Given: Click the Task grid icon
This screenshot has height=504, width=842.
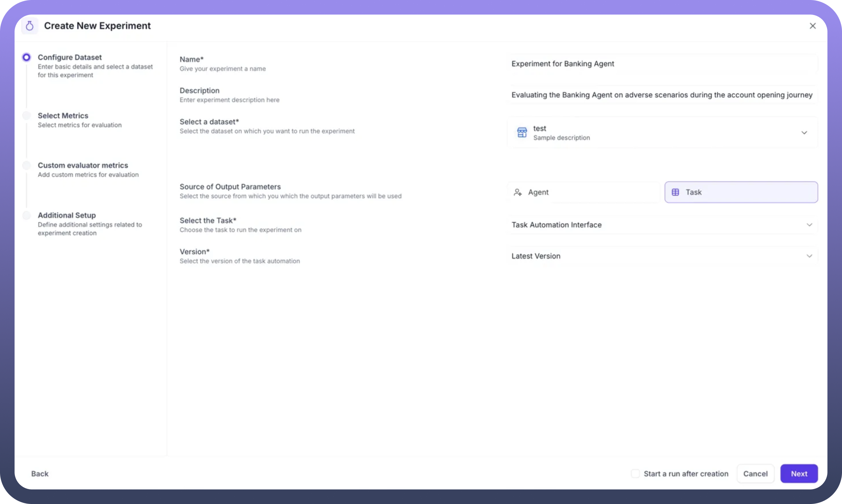Looking at the screenshot, I should (x=675, y=192).
